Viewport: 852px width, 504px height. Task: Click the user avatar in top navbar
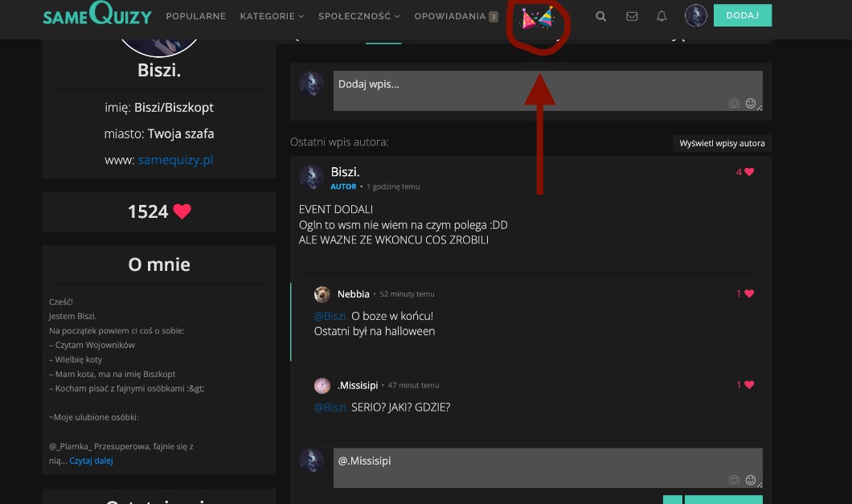tap(695, 15)
